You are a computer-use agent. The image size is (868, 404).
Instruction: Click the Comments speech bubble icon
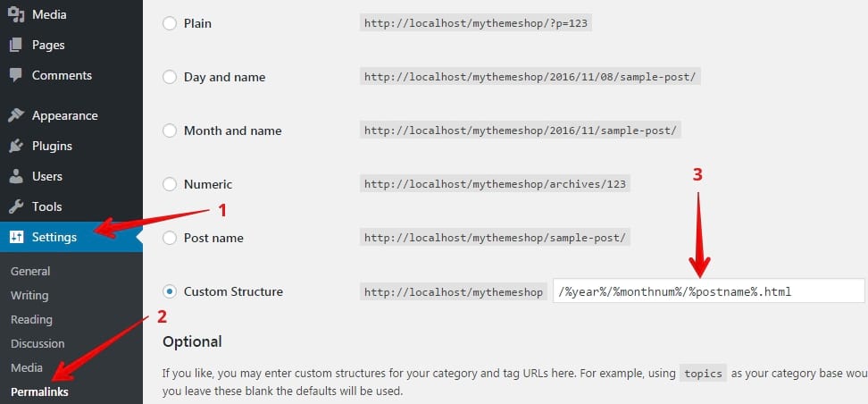click(x=16, y=75)
